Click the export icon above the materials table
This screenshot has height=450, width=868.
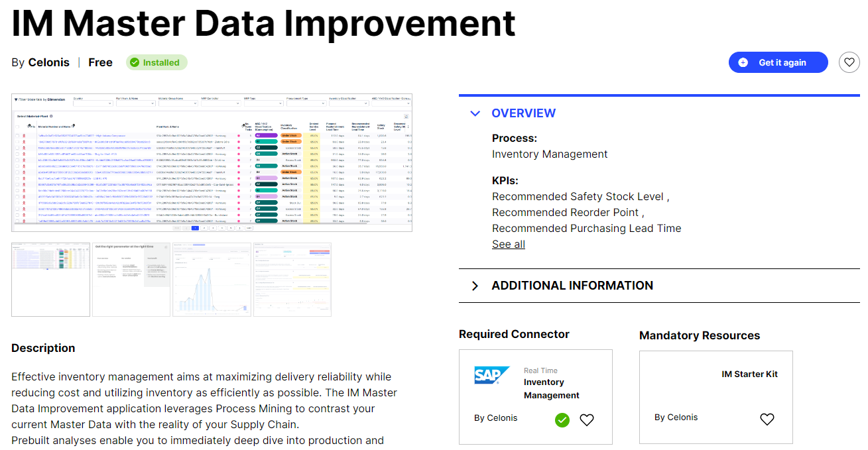pyautogui.click(x=406, y=115)
